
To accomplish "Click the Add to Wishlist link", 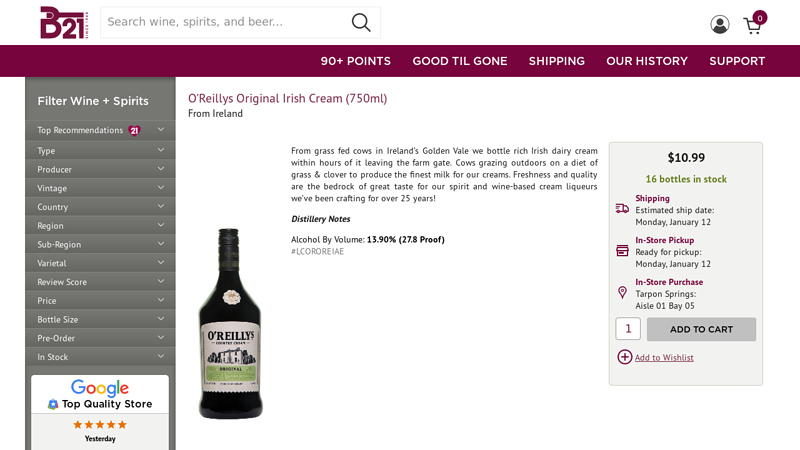I will (x=664, y=358).
